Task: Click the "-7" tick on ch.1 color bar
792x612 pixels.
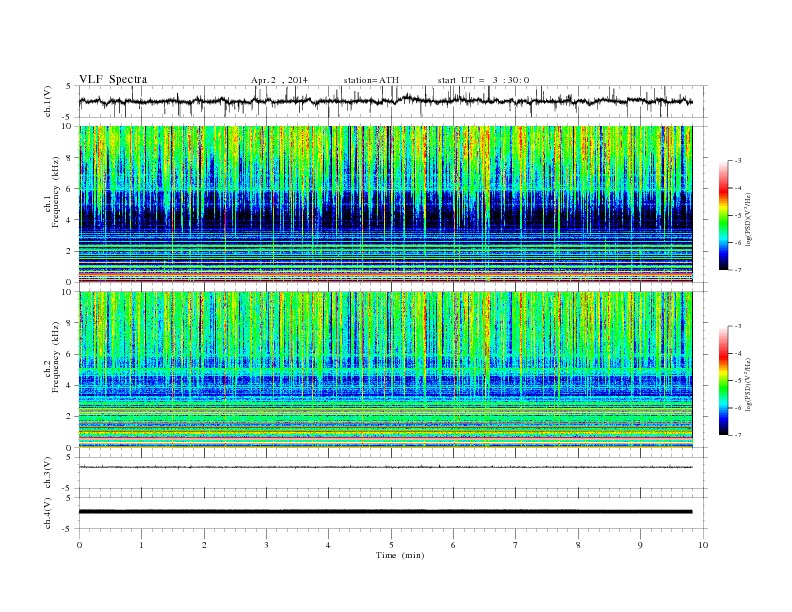Action: [x=738, y=270]
